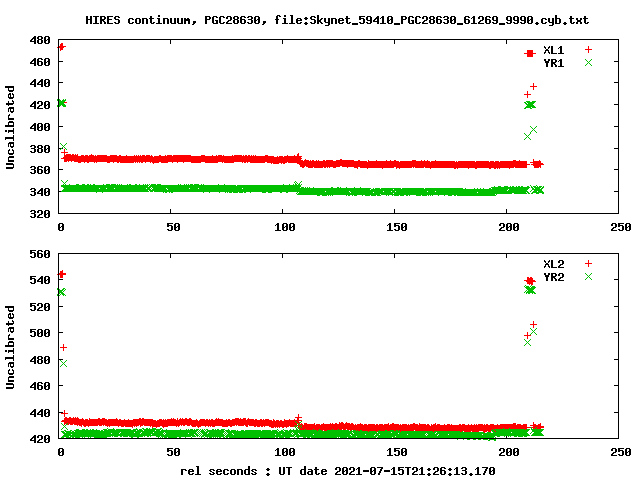Click the 480 y-tick in the top plot
Viewport: 640px width, 480px height.
click(x=40, y=40)
